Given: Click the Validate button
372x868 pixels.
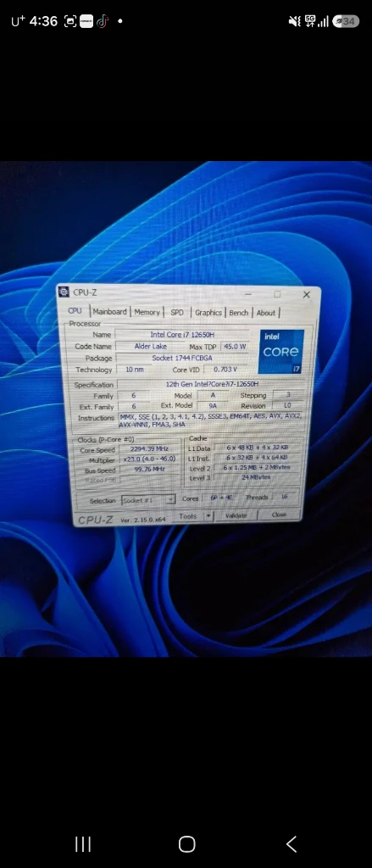Looking at the screenshot, I should click(x=236, y=515).
